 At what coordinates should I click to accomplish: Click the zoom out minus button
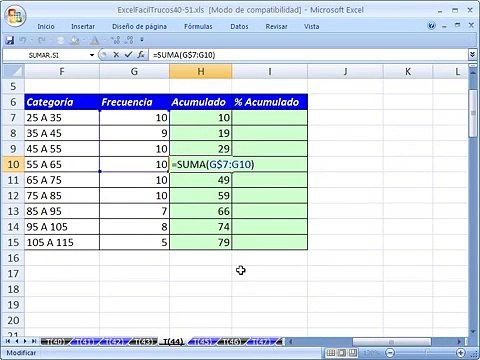[390, 353]
